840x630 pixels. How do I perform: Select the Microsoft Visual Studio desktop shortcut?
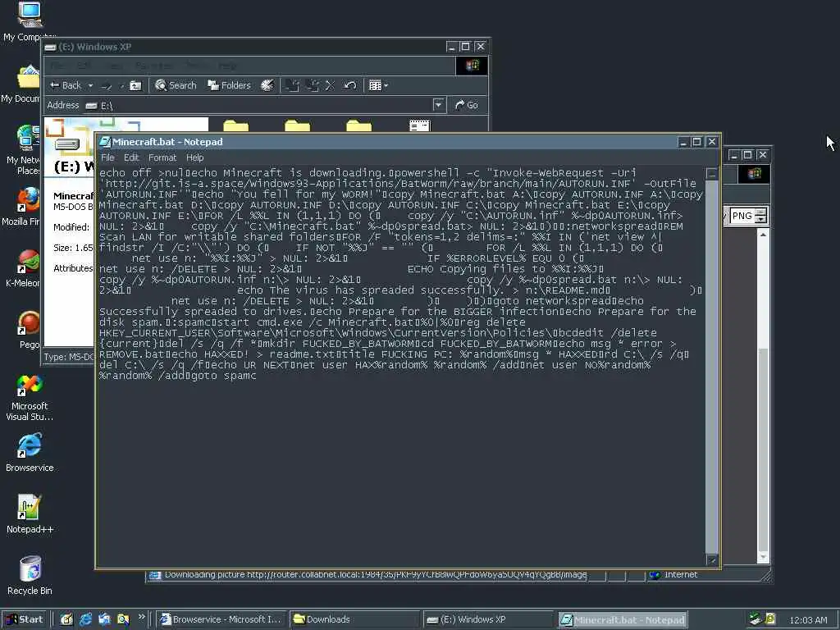[x=30, y=398]
